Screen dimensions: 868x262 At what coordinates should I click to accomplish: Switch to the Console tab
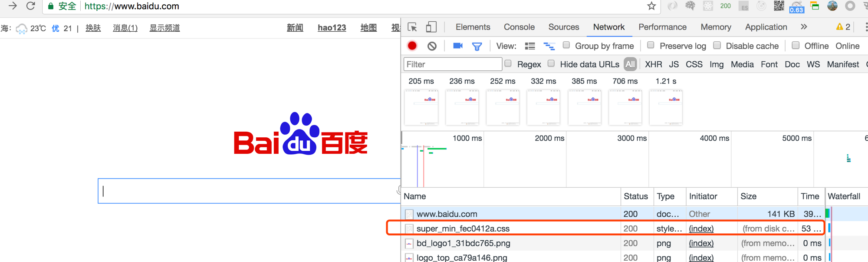tap(519, 27)
